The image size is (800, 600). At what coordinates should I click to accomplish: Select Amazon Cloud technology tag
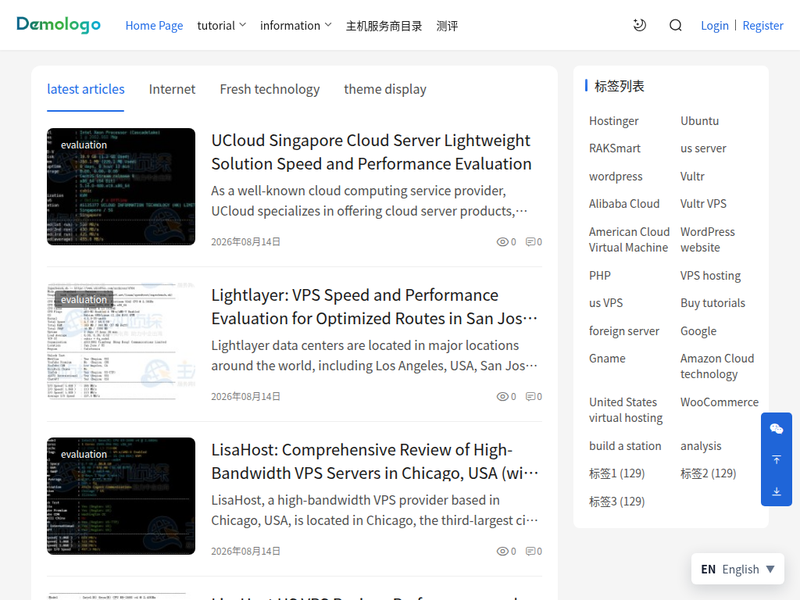coord(717,366)
